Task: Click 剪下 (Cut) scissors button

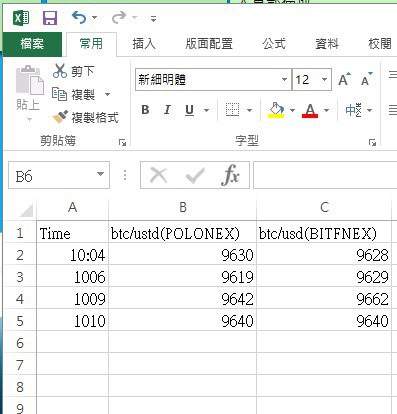Action: tap(74, 71)
